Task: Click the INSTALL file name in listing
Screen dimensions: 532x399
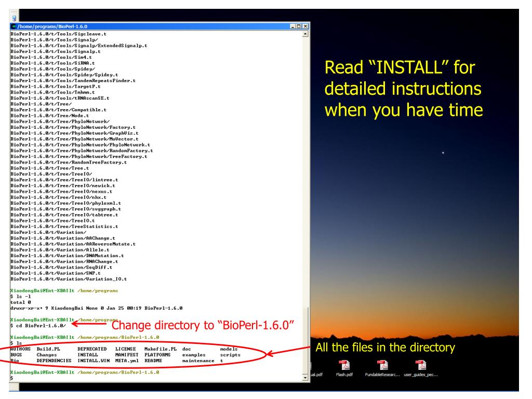Action: point(87,355)
